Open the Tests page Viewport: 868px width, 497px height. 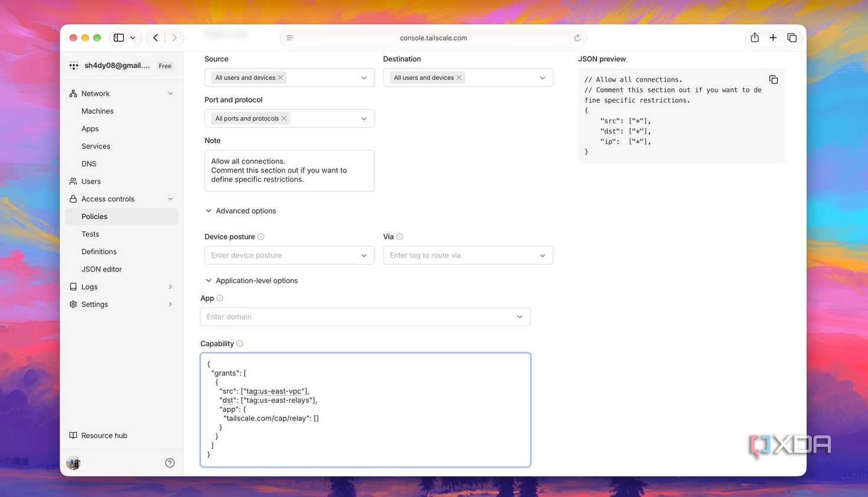coord(90,234)
